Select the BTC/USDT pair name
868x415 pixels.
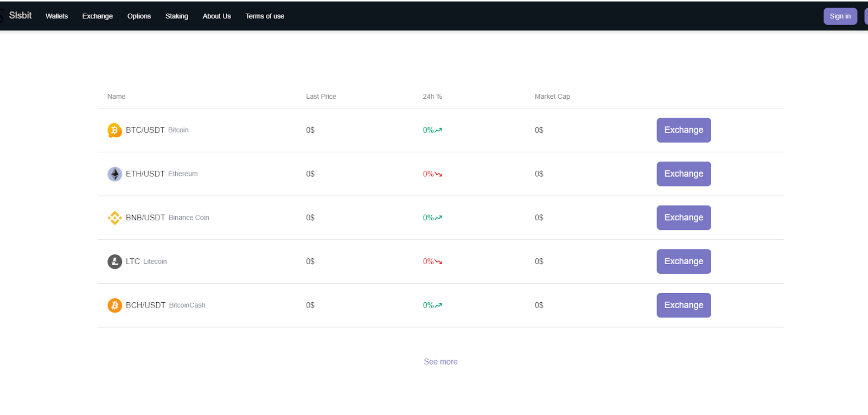click(x=145, y=130)
